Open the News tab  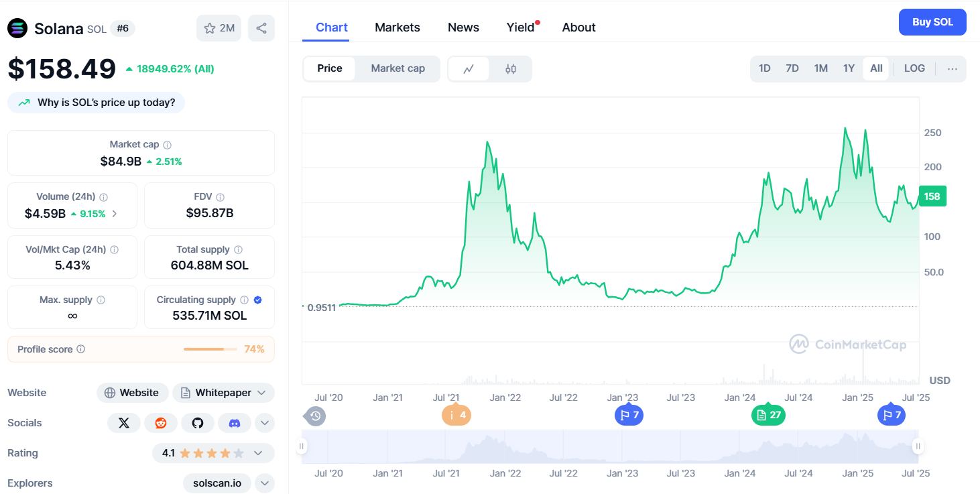463,27
